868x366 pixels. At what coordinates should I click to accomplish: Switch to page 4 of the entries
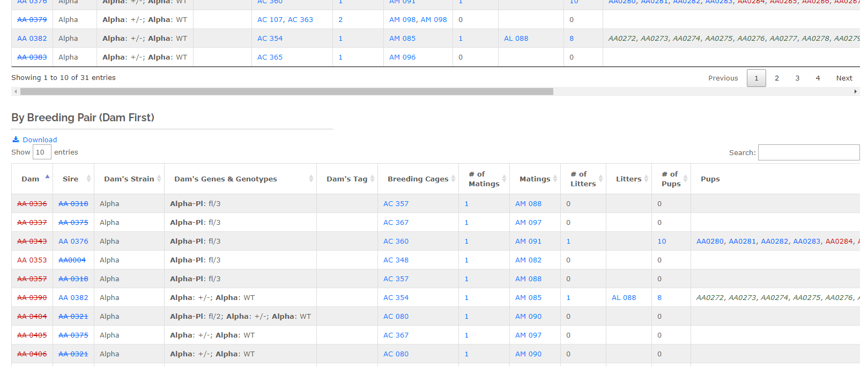tap(818, 78)
